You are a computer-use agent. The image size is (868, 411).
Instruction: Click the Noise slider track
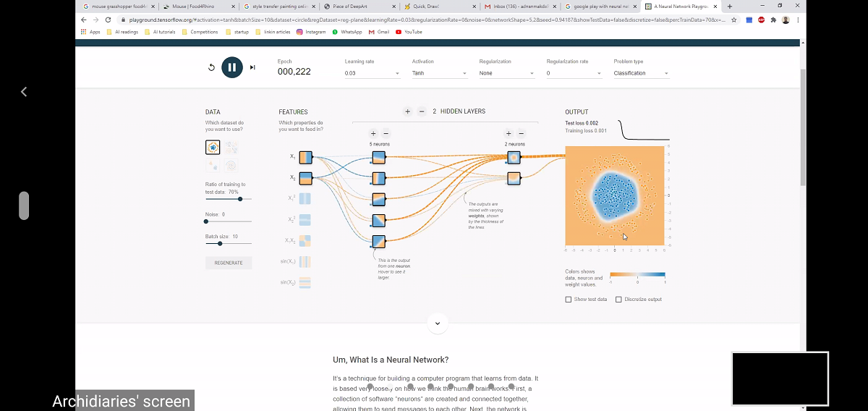pos(229,221)
